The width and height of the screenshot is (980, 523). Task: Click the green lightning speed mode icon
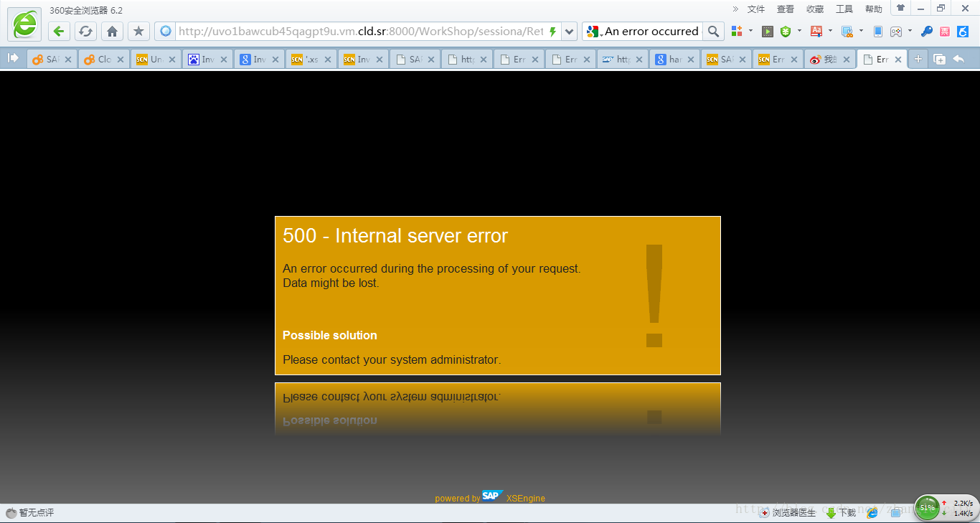[x=552, y=32]
